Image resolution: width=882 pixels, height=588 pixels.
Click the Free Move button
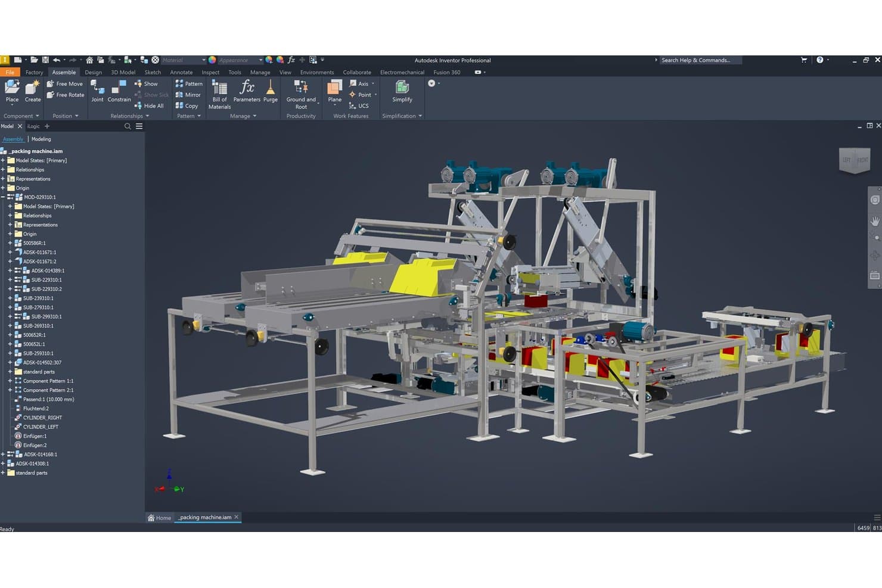[x=65, y=84]
